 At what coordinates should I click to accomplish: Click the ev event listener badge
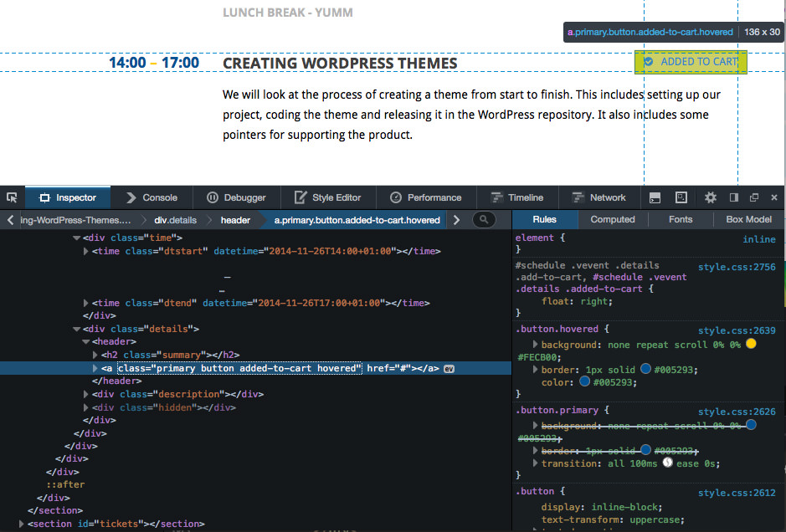coord(450,369)
